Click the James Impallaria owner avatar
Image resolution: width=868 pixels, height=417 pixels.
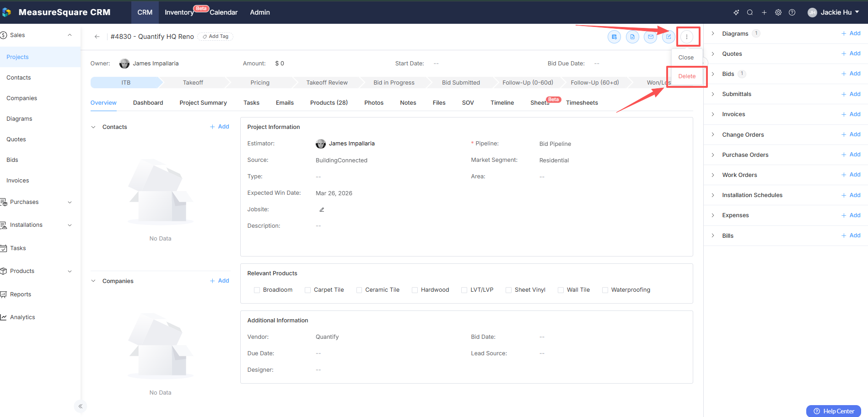click(124, 64)
